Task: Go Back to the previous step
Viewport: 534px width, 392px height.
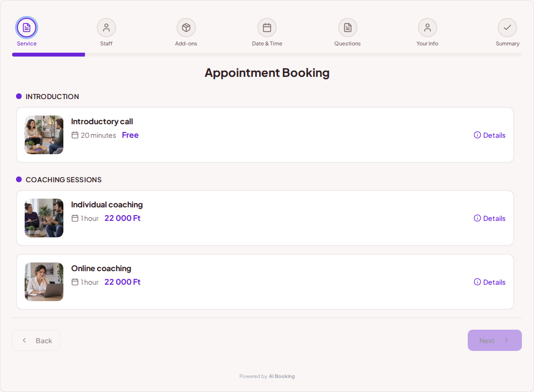Action: [x=36, y=340]
